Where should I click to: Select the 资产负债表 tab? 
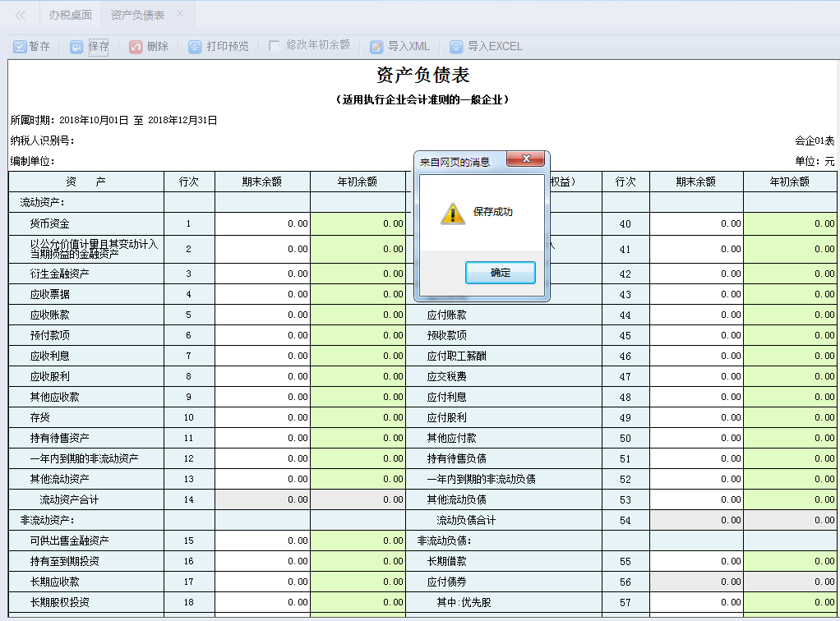138,14
